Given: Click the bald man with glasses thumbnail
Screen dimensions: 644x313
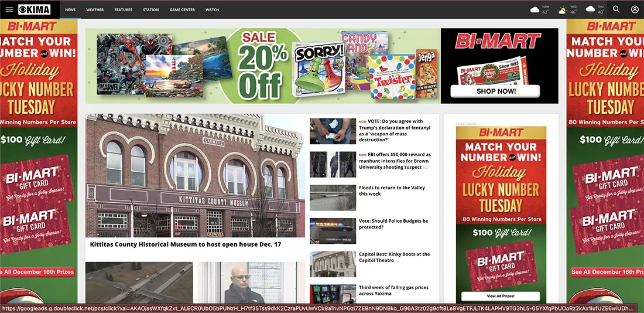Looking at the screenshot, I should [x=251, y=283].
